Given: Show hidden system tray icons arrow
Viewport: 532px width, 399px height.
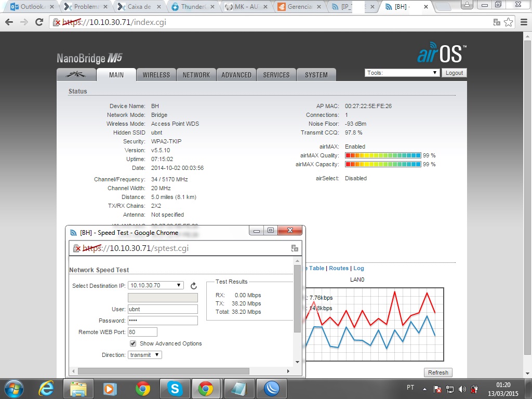Looking at the screenshot, I should click(424, 389).
